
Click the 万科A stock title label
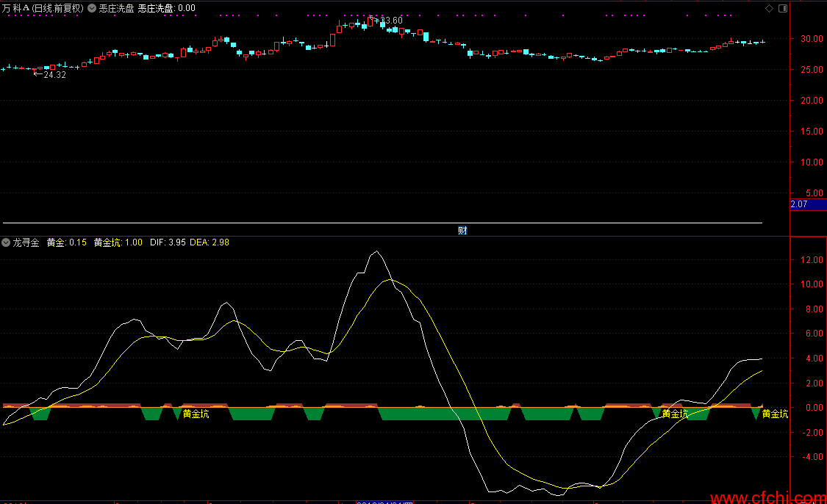(43, 8)
